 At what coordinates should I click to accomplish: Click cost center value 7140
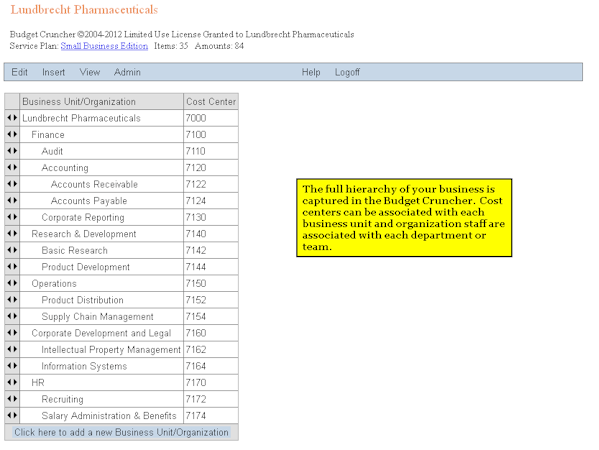click(x=196, y=234)
